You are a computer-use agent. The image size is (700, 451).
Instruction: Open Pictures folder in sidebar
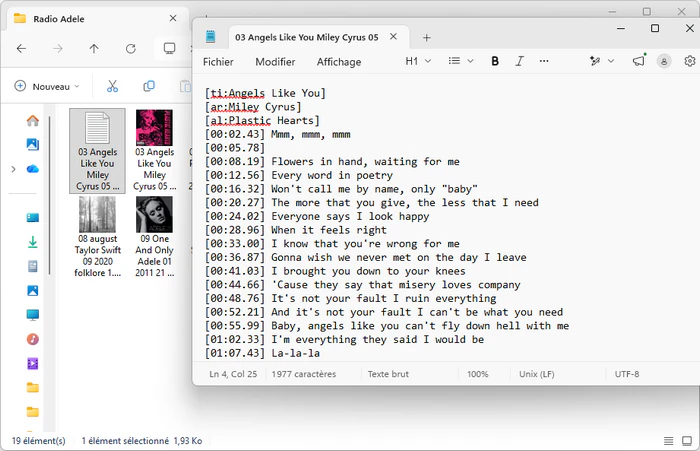[x=33, y=291]
